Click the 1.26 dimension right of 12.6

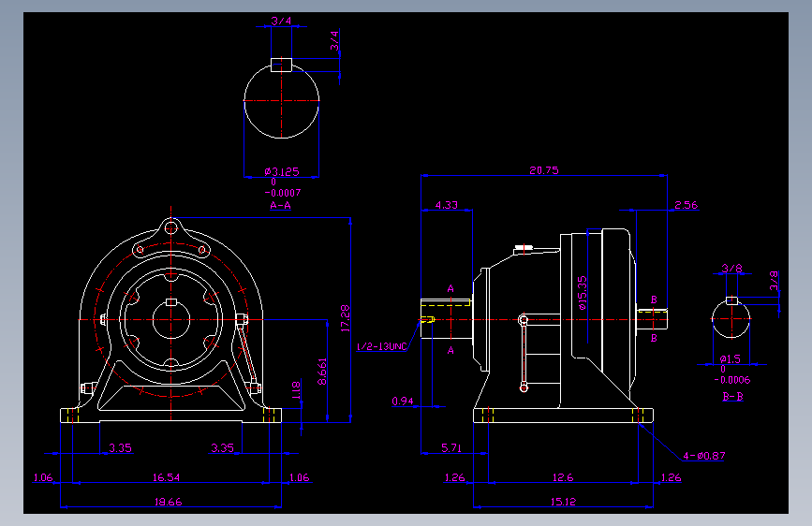(x=671, y=477)
